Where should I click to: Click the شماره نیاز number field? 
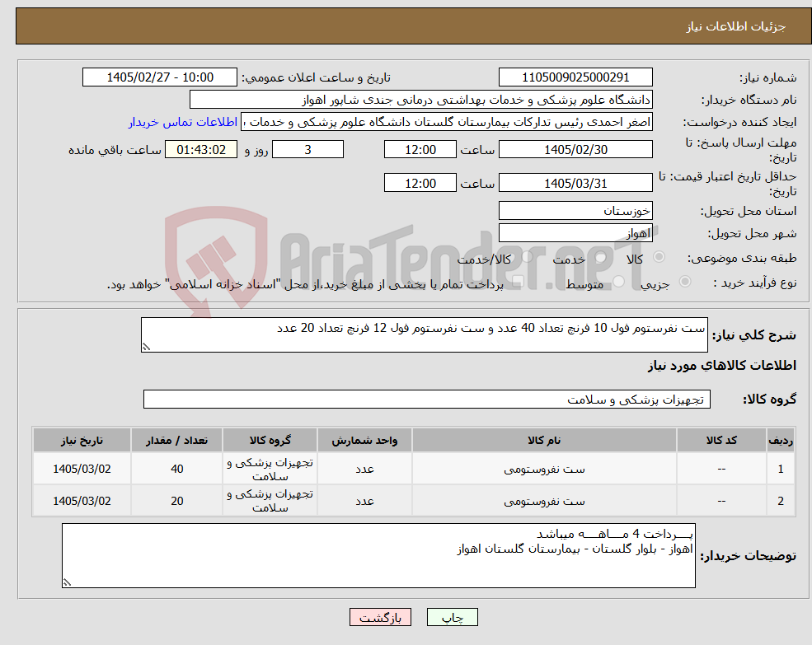(x=575, y=77)
